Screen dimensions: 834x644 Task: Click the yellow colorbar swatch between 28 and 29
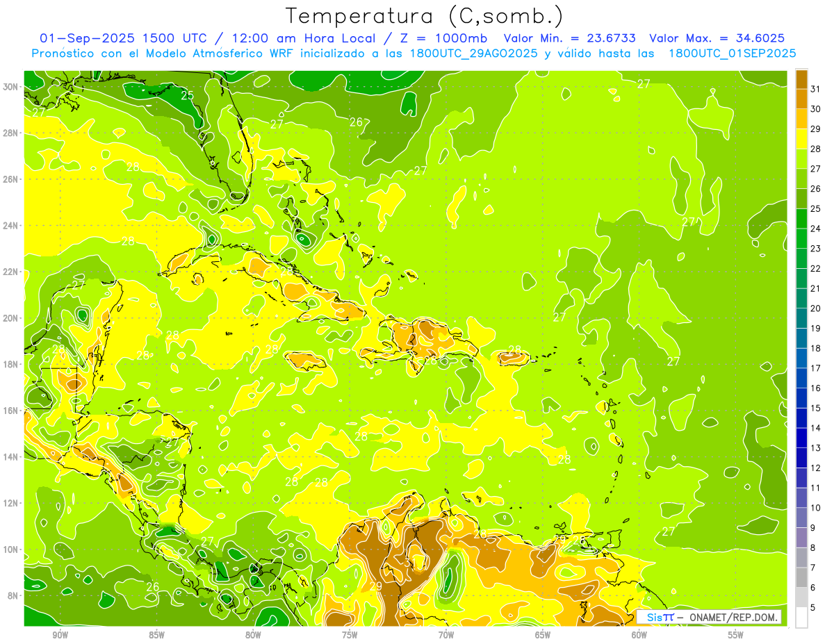pos(802,139)
